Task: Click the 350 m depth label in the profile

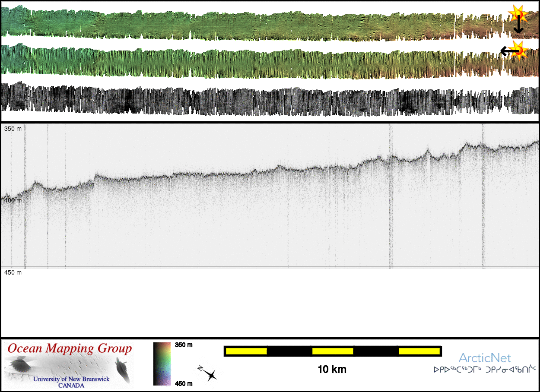Action: pyautogui.click(x=13, y=129)
